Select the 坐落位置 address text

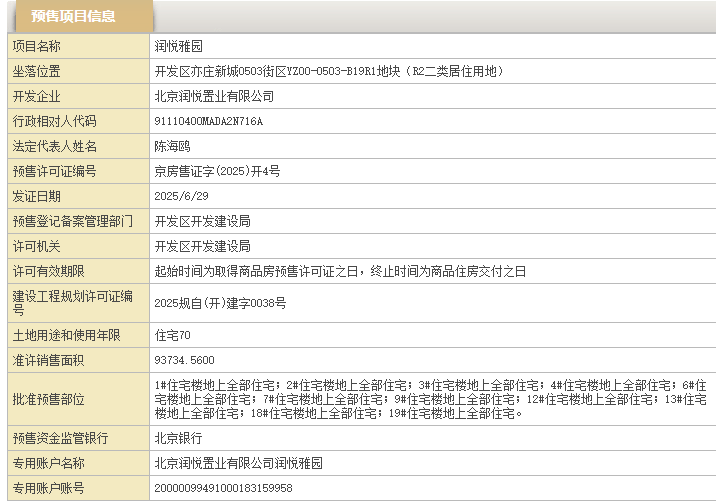pos(327,71)
